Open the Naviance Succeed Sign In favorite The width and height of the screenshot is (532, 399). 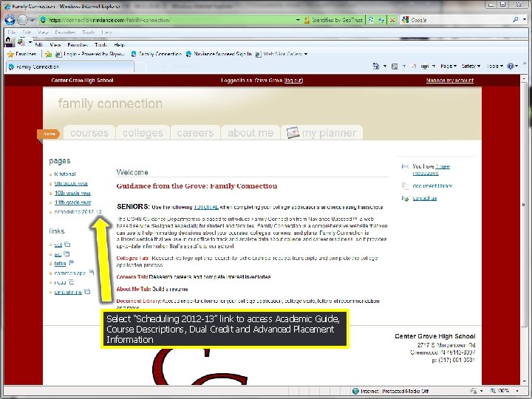pyautogui.click(x=219, y=54)
